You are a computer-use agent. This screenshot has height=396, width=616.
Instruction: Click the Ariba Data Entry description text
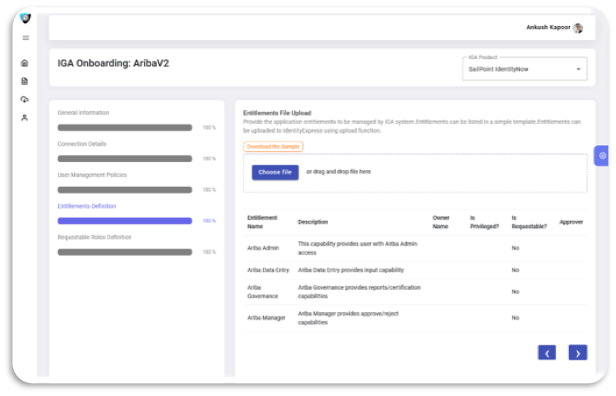[x=351, y=270]
